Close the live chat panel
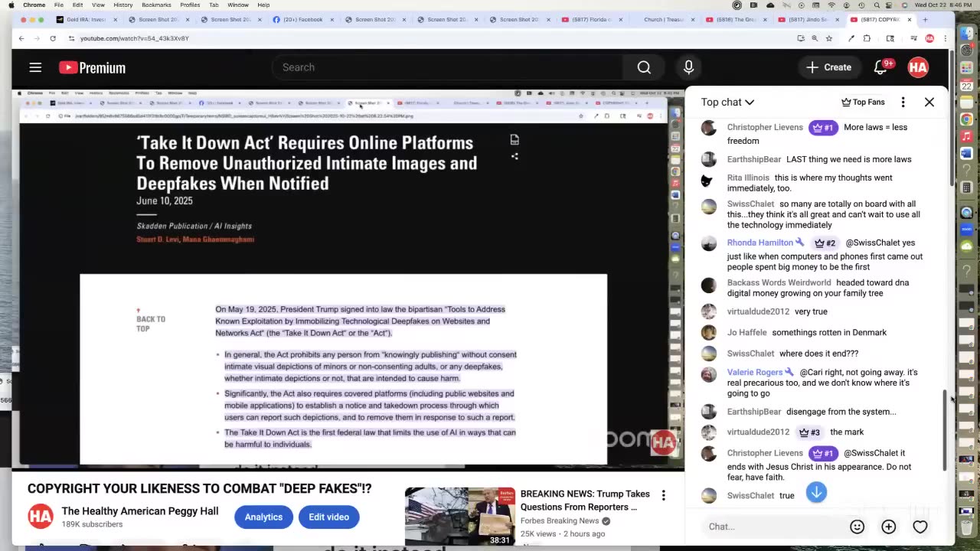The width and height of the screenshot is (980, 551). [x=929, y=102]
